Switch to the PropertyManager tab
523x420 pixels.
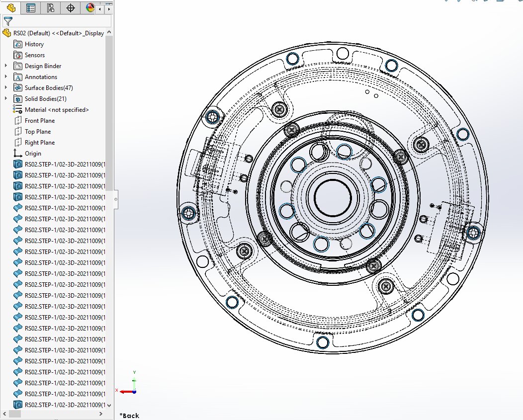point(31,7)
